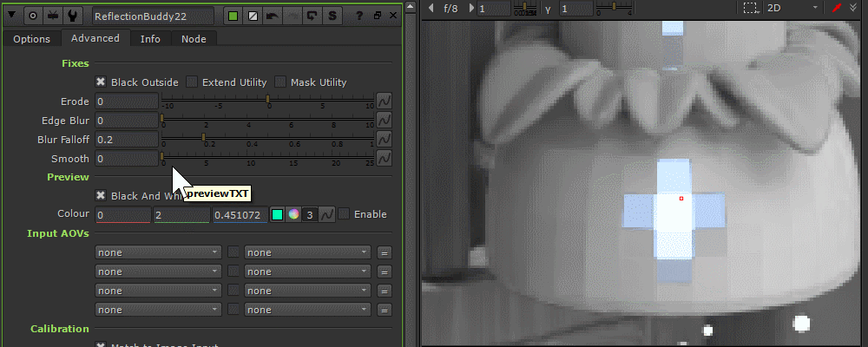868x347 pixels.
Task: Tick the Enable checkbox next to Colour
Action: pos(344,213)
